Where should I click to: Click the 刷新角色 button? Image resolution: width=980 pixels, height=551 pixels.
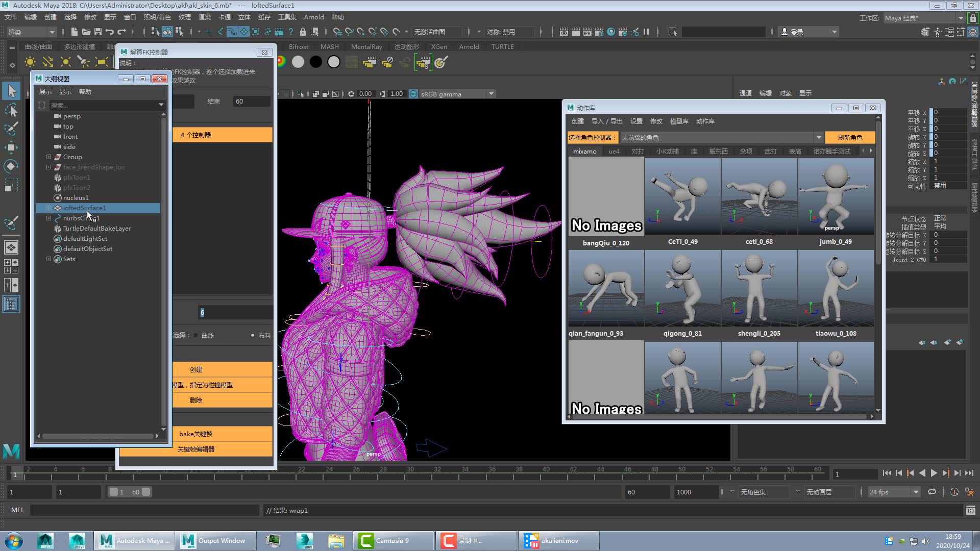(x=849, y=138)
